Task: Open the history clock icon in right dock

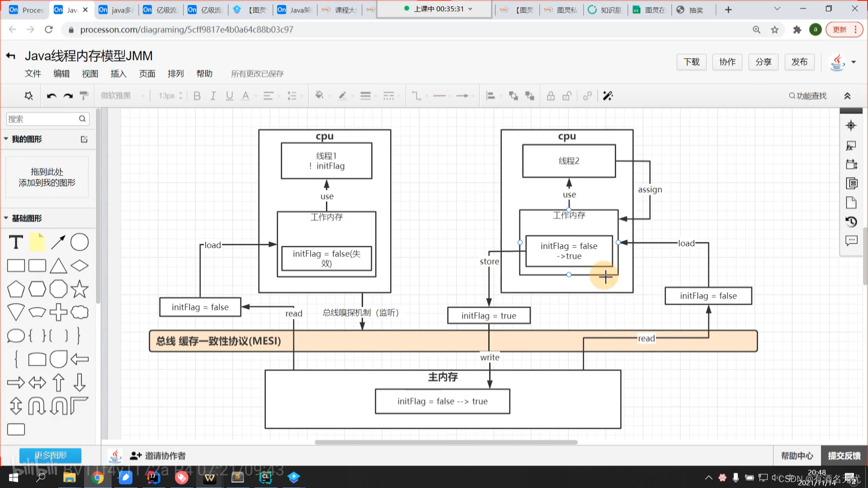Action: tap(851, 221)
